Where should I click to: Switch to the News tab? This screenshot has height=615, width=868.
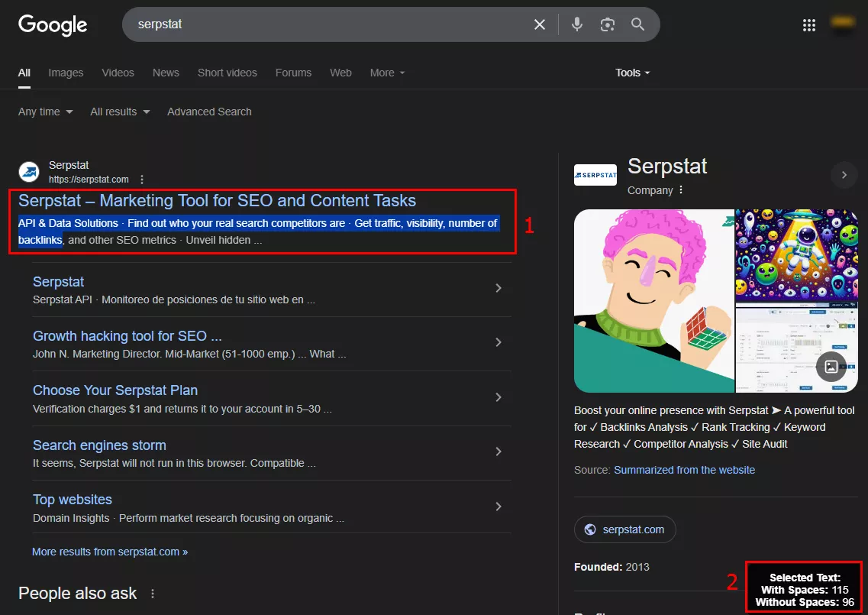[166, 73]
